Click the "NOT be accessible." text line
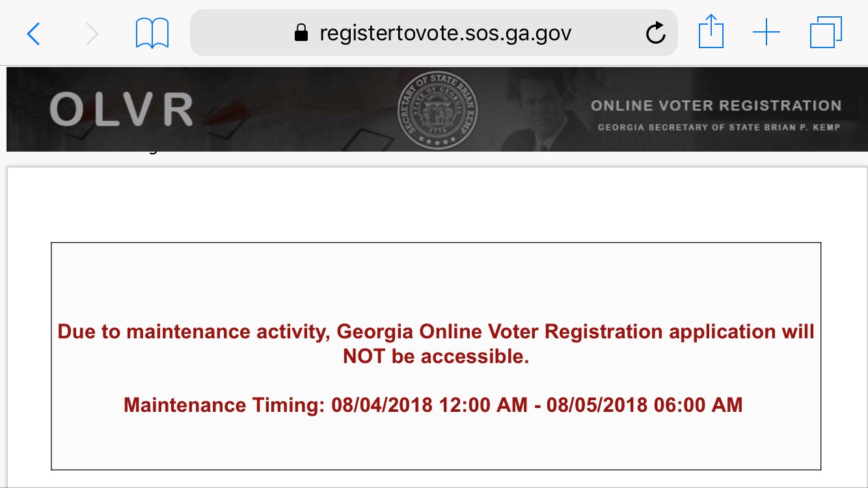Viewport: 868px width, 488px height. pos(436,357)
